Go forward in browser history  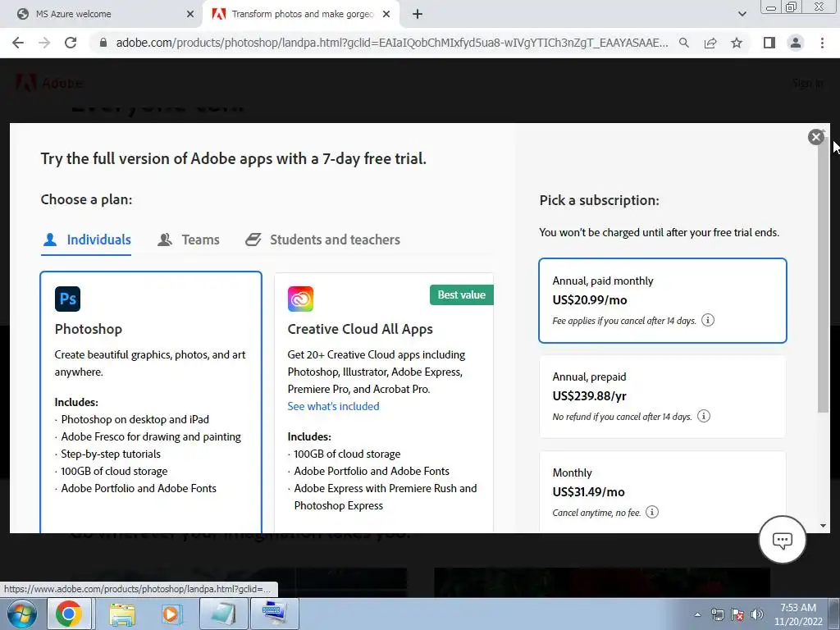pos(44,43)
